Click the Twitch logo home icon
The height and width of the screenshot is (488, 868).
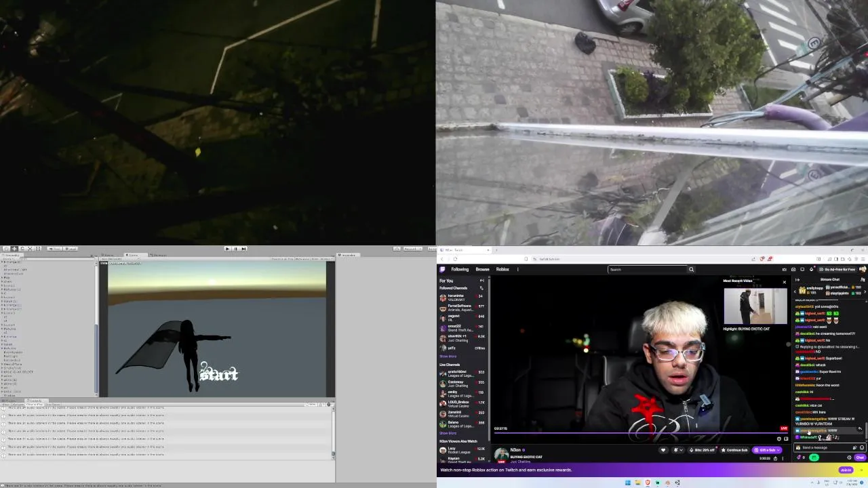point(442,269)
